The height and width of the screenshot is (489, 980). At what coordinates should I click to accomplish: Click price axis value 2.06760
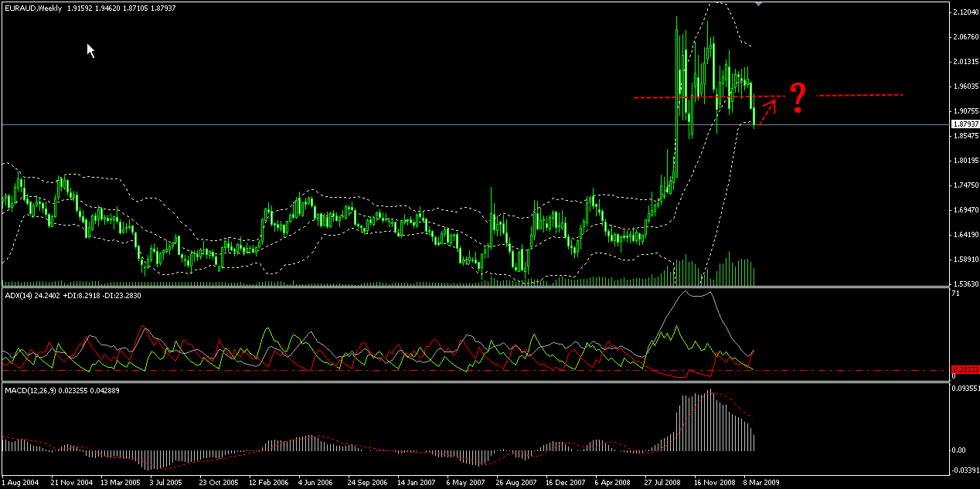965,37
